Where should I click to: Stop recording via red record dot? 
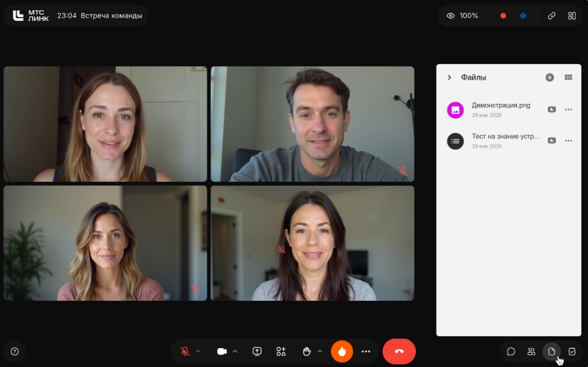(x=503, y=16)
